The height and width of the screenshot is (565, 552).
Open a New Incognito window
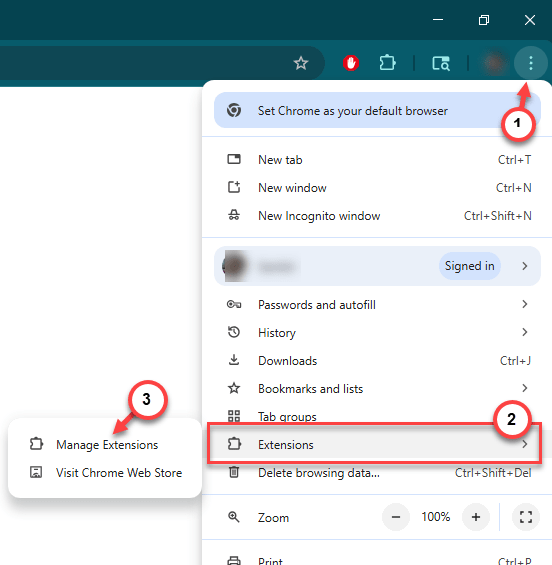pos(377,216)
